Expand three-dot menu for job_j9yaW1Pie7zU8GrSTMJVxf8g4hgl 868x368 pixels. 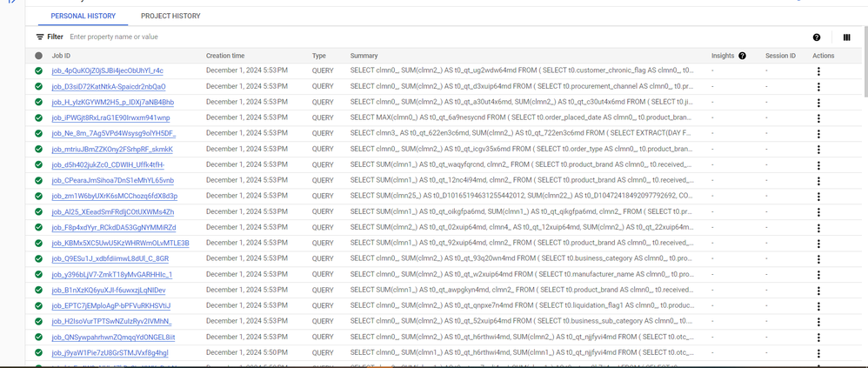pos(818,352)
